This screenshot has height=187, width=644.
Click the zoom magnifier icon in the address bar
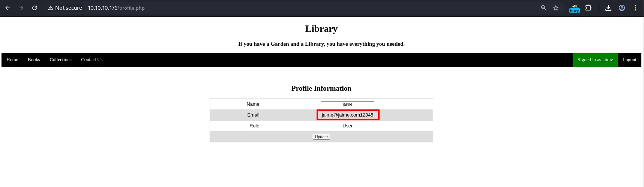(543, 8)
